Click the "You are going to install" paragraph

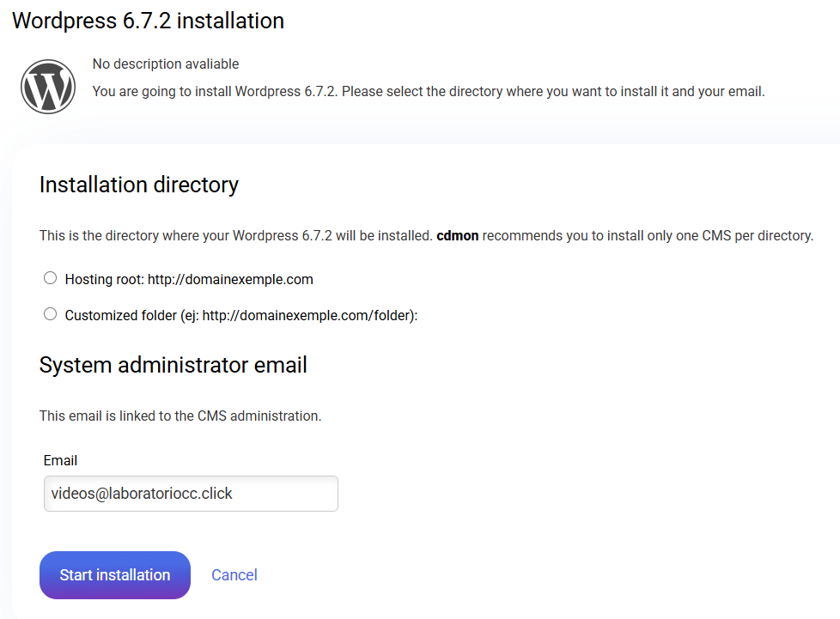(x=428, y=91)
